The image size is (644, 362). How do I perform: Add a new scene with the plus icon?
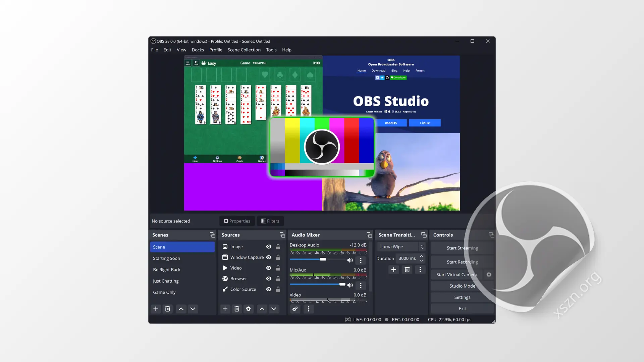point(156,309)
